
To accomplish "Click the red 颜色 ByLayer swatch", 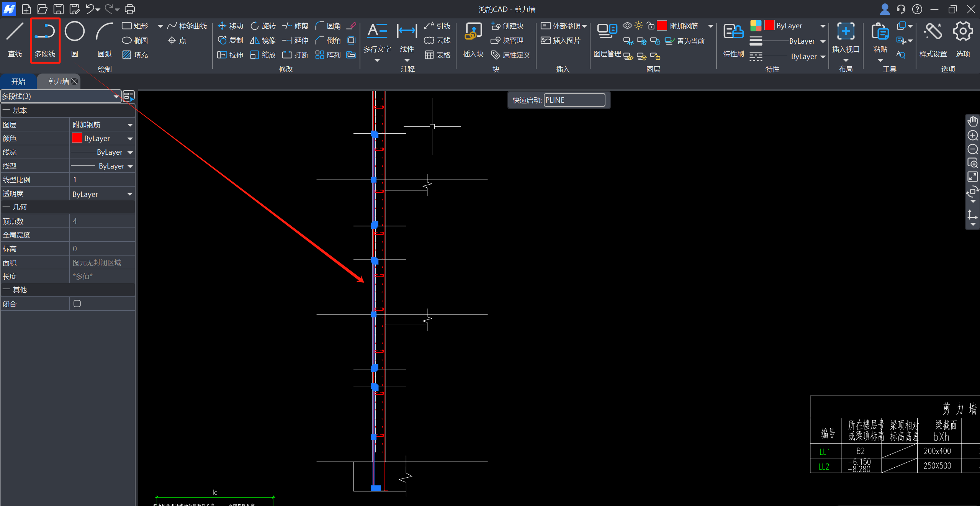I will click(x=77, y=138).
